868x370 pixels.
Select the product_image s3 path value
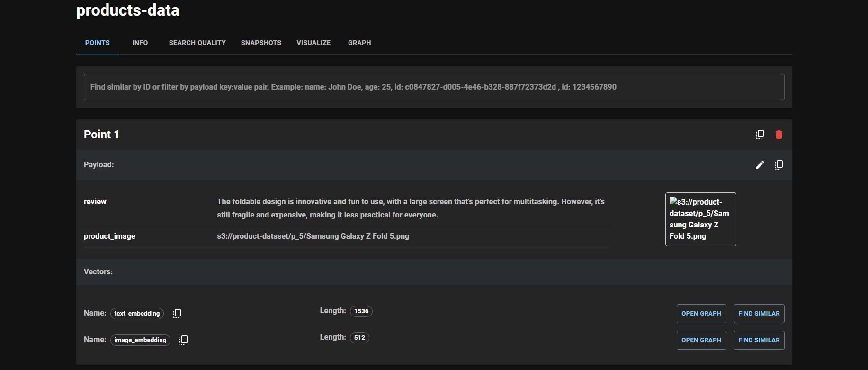coord(313,236)
